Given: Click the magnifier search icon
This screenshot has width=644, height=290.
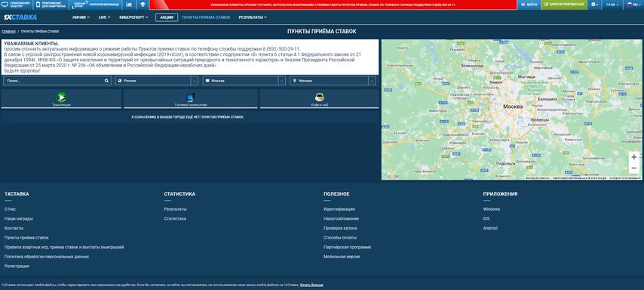Looking at the screenshot, I should [106, 81].
